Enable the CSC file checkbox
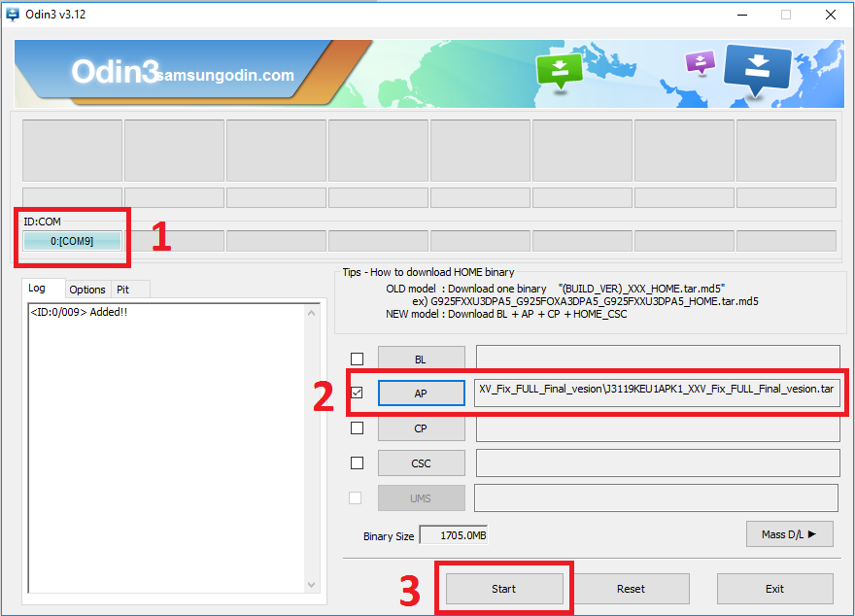The height and width of the screenshot is (616, 855). click(356, 462)
